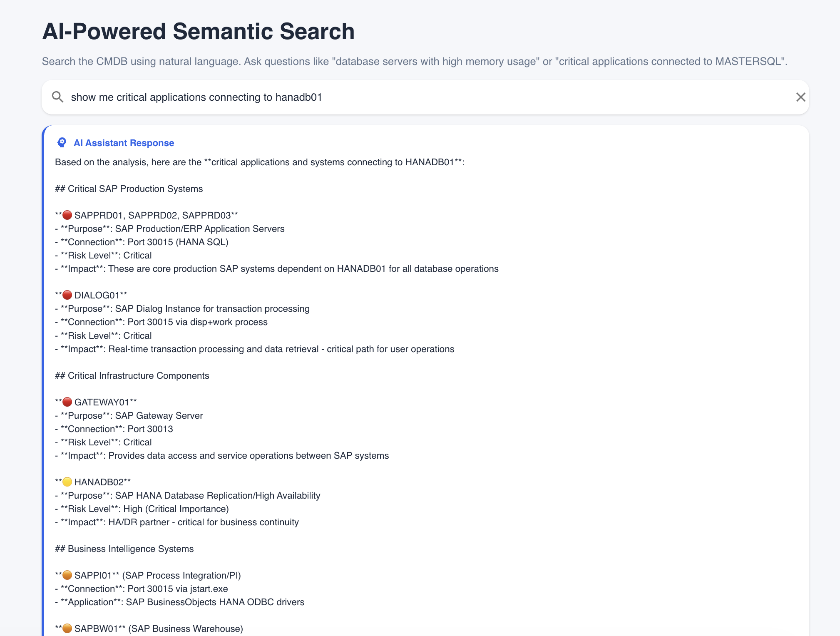Click the red circle beside GATEWAY01

click(67, 402)
